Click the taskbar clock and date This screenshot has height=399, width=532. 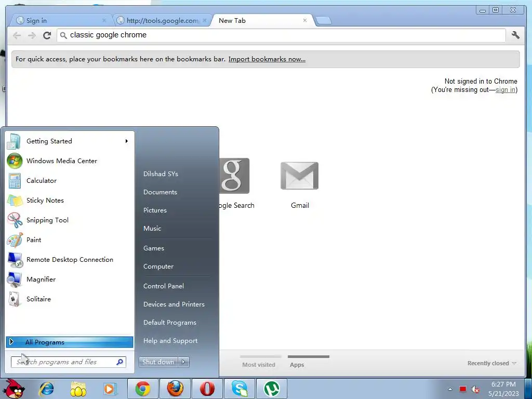(503, 389)
